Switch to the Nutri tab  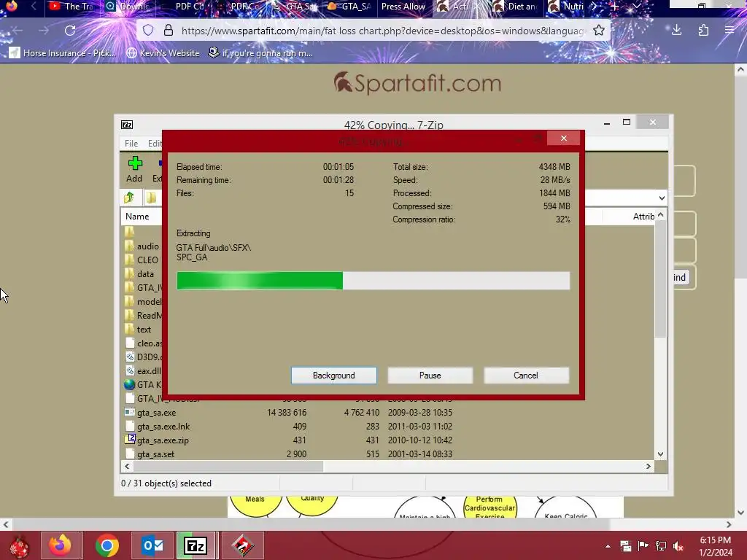567,7
